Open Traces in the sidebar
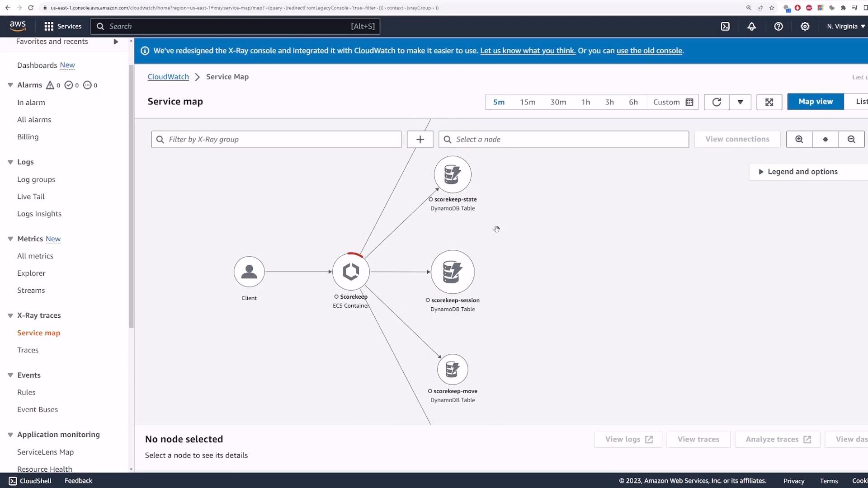The image size is (868, 488). click(x=28, y=350)
